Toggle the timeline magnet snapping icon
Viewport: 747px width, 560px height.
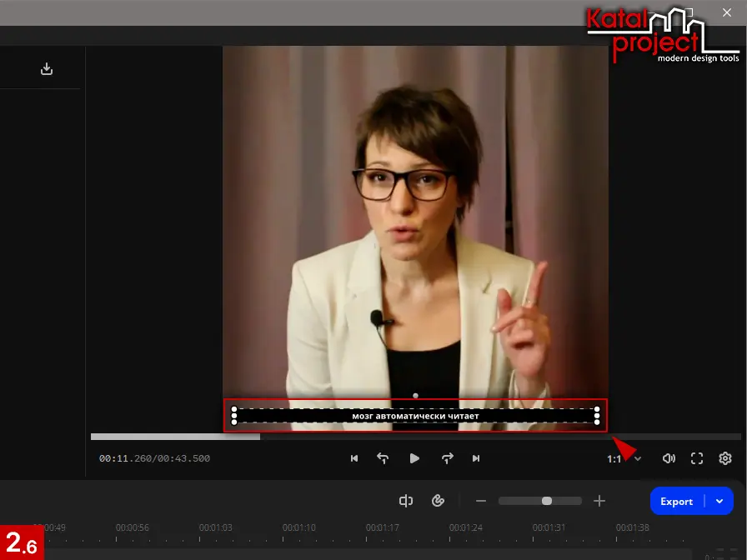click(x=439, y=501)
